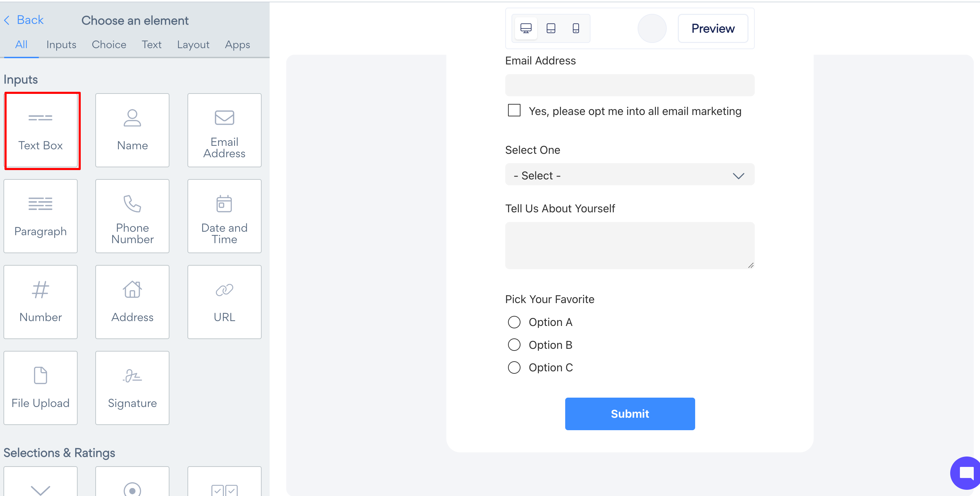Check the email marketing opt-in box
This screenshot has height=496, width=980.
pos(514,111)
